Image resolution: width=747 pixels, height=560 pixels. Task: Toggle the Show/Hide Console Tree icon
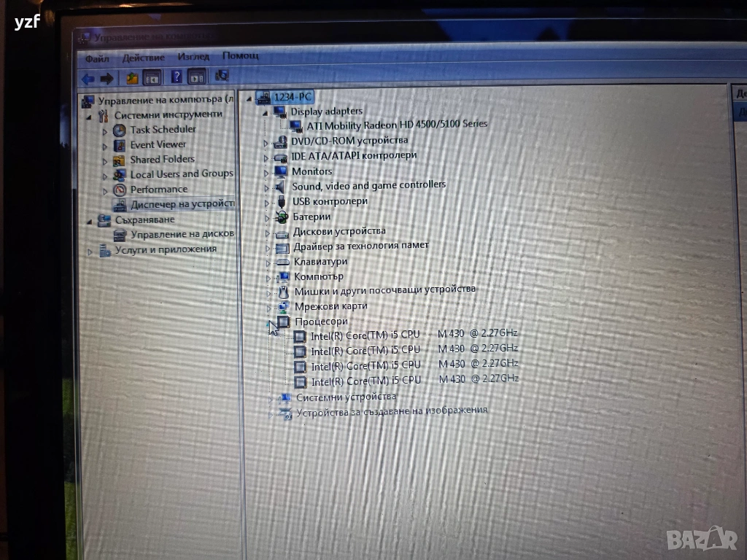pyautogui.click(x=152, y=78)
